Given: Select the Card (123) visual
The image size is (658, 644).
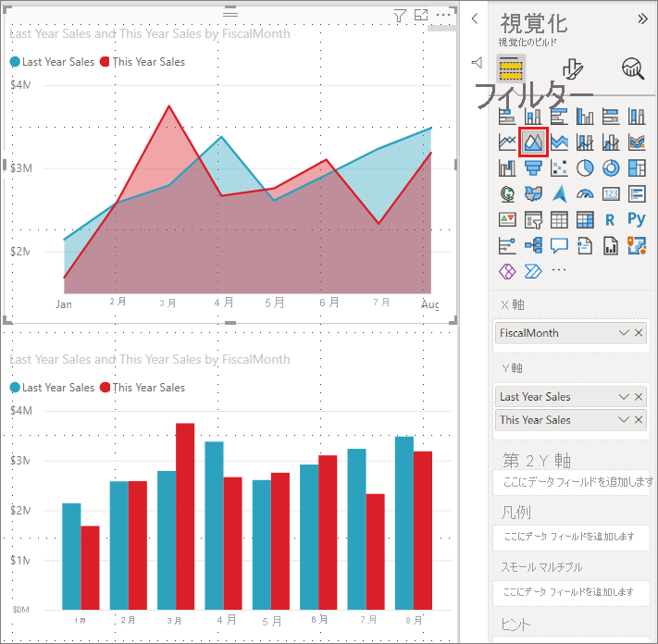Looking at the screenshot, I should pyautogui.click(x=611, y=193).
